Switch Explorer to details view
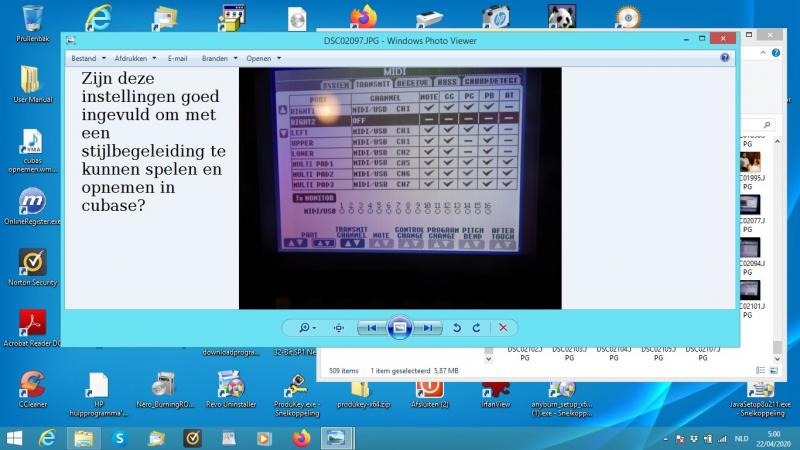 click(760, 370)
